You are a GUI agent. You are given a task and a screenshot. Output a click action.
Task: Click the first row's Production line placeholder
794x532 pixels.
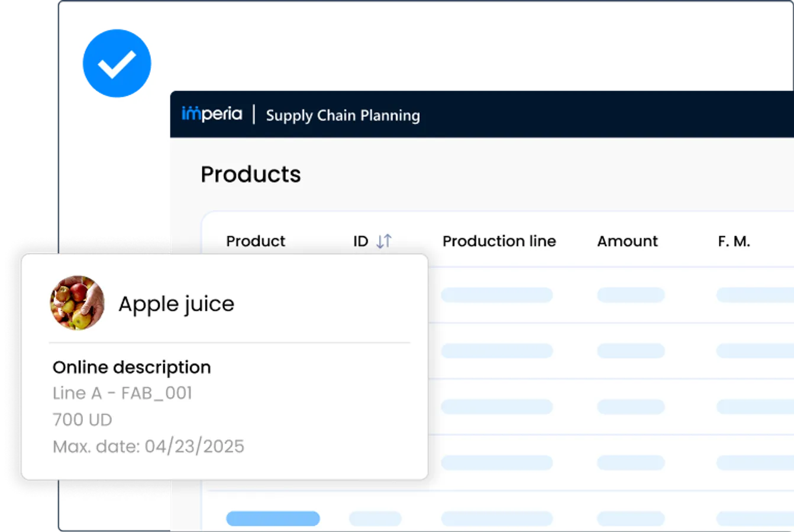tap(496, 295)
